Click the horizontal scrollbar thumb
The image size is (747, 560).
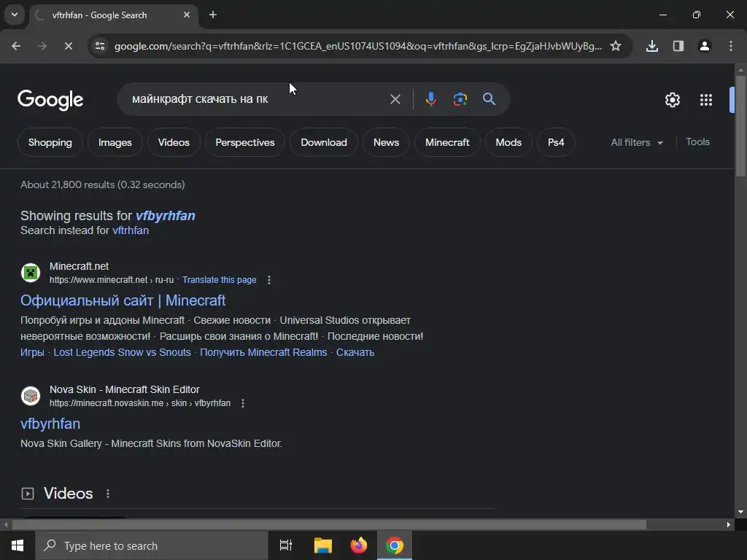click(x=329, y=525)
